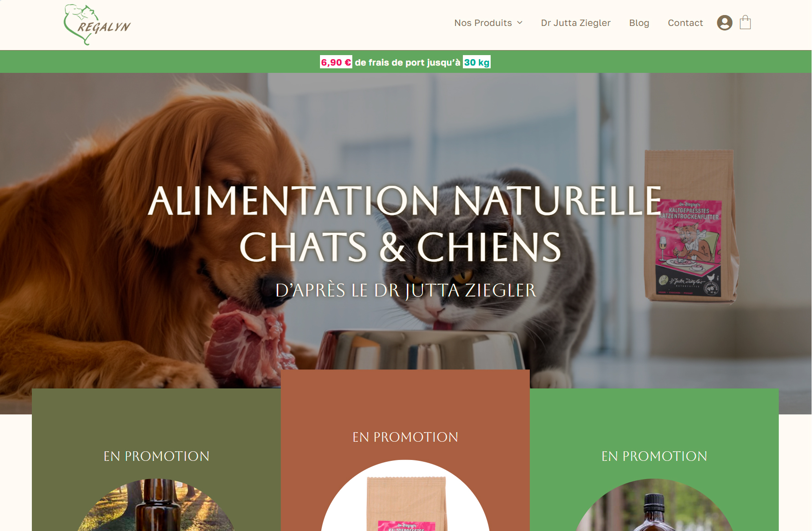The height and width of the screenshot is (531, 812).
Task: Click the Regalyn logo
Action: [x=97, y=25]
